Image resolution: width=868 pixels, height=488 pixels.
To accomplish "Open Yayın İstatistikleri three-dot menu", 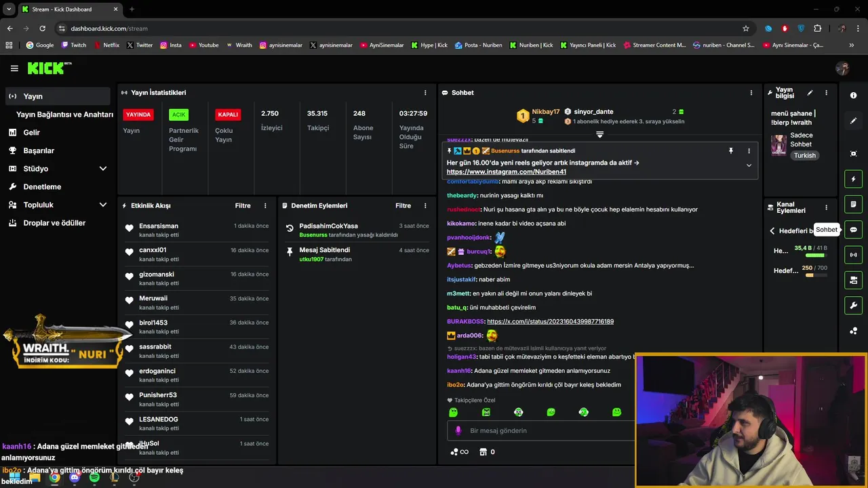I will pyautogui.click(x=425, y=93).
